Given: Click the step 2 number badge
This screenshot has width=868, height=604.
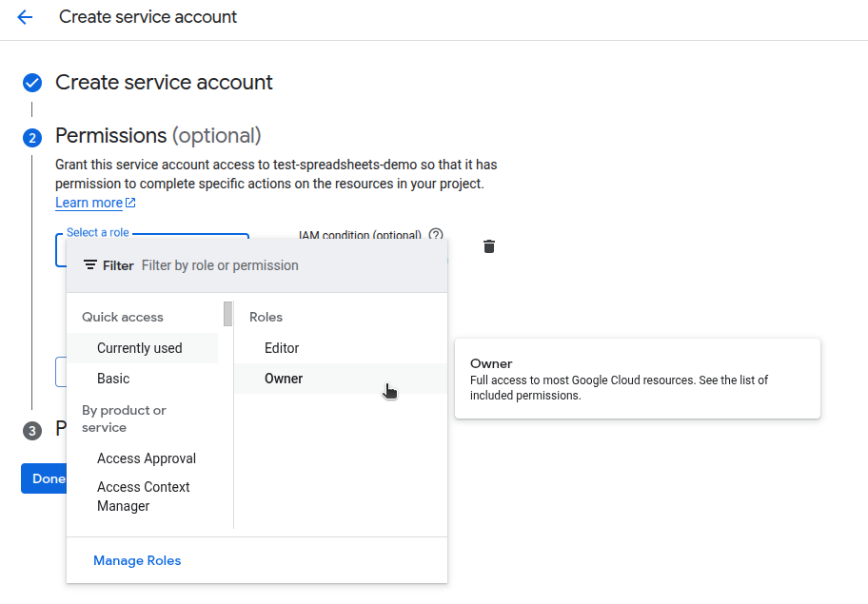Looking at the screenshot, I should pyautogui.click(x=32, y=138).
